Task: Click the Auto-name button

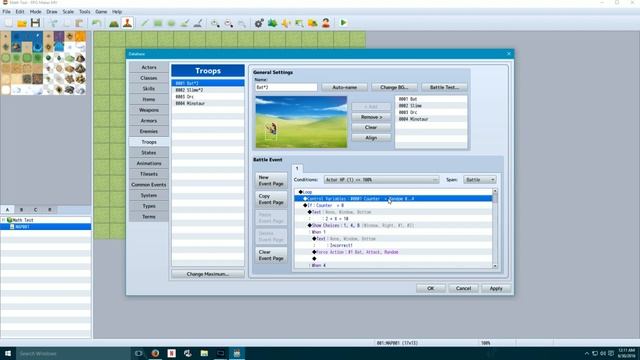Action: coord(344,87)
